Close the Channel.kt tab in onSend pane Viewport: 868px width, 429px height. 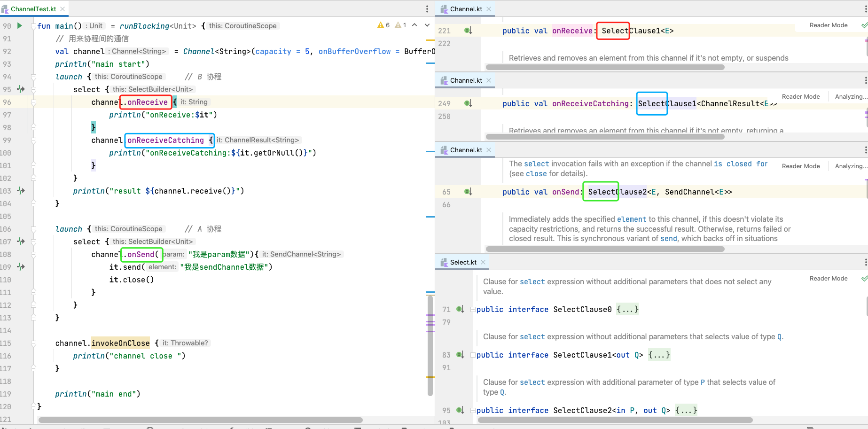[x=489, y=150]
